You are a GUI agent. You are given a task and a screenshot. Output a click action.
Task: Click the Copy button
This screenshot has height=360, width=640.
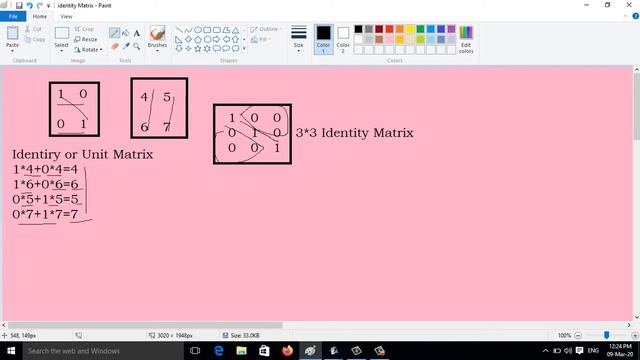coord(34,39)
